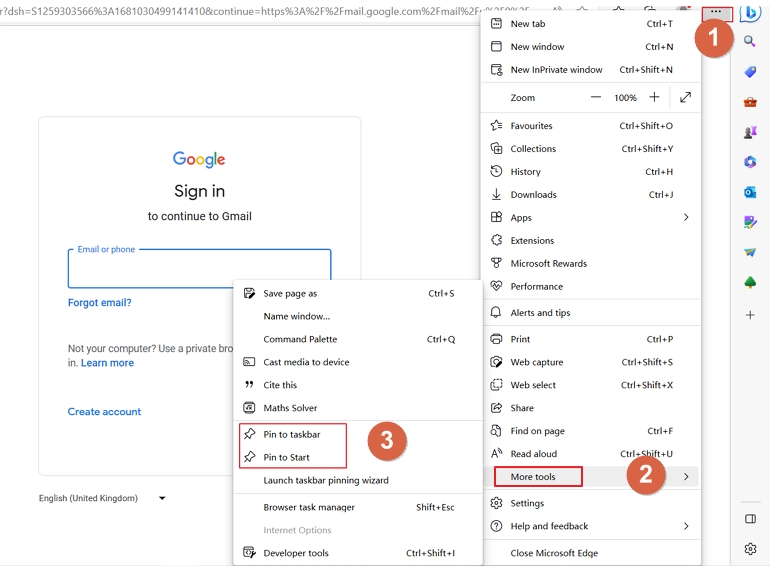The height and width of the screenshot is (566, 770).
Task: Open Maths Solver from submenu
Action: 358,408
